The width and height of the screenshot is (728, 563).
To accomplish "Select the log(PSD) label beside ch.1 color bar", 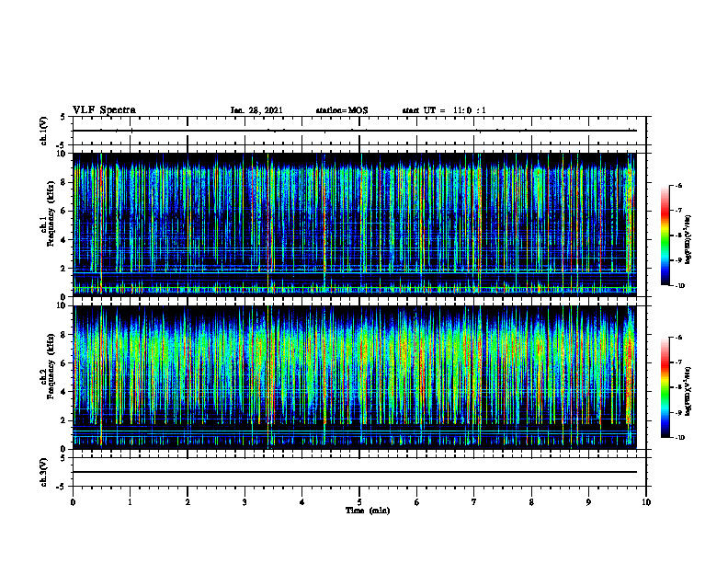I will coord(688,240).
